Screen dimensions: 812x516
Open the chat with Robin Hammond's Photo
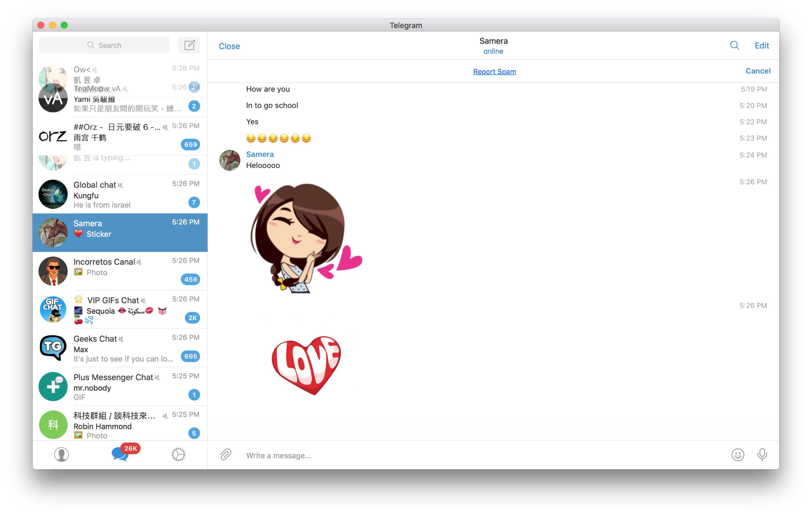point(120,423)
